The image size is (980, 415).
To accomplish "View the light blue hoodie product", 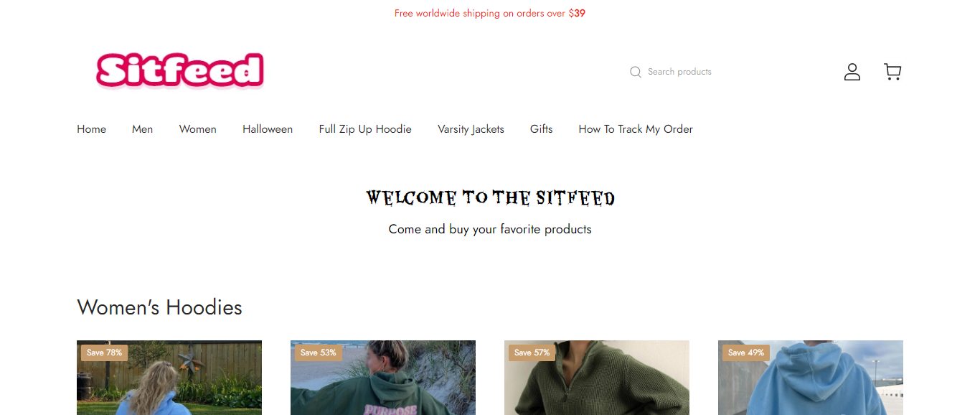I will (811, 378).
